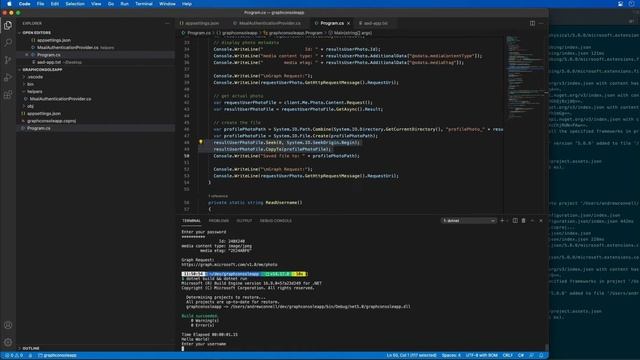Viewport: 640px width, 360px height.
Task: Open the editor more actions ellipsis
Action: point(541,23)
